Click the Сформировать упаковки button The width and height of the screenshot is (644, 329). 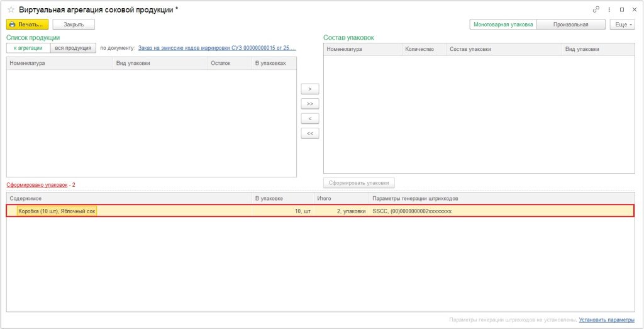coord(358,183)
